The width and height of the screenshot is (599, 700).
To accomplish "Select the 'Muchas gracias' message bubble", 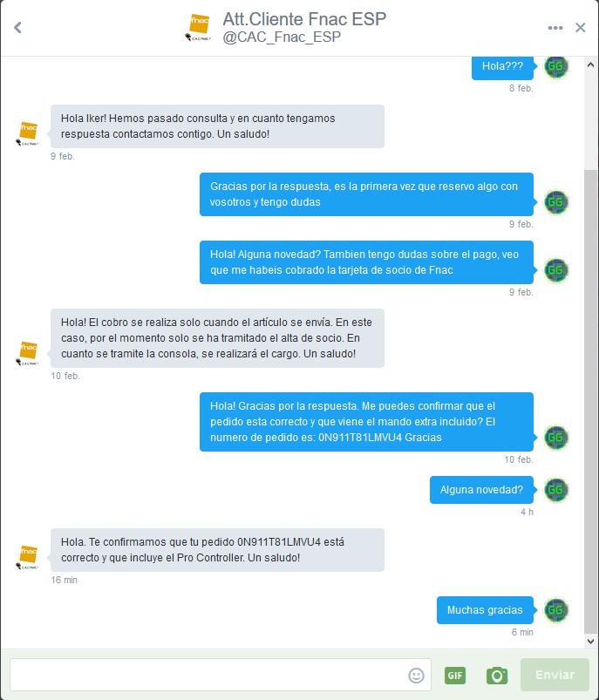I will 485,610.
